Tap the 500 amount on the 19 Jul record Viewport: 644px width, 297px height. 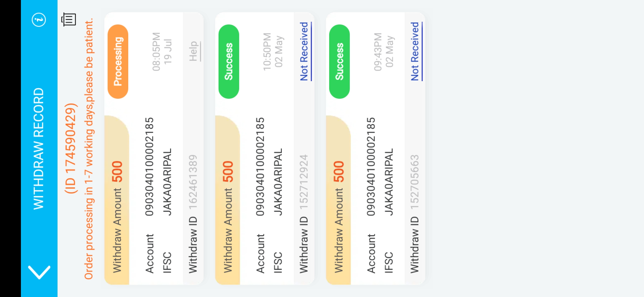click(x=117, y=172)
